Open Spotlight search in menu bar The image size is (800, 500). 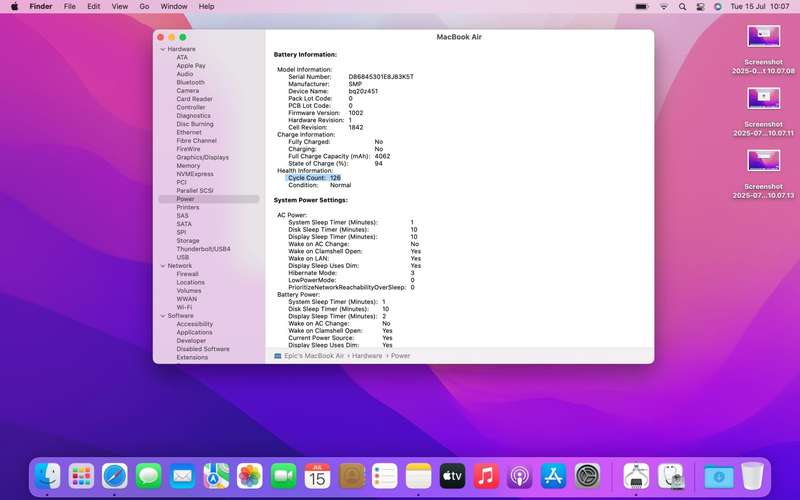[682, 7]
